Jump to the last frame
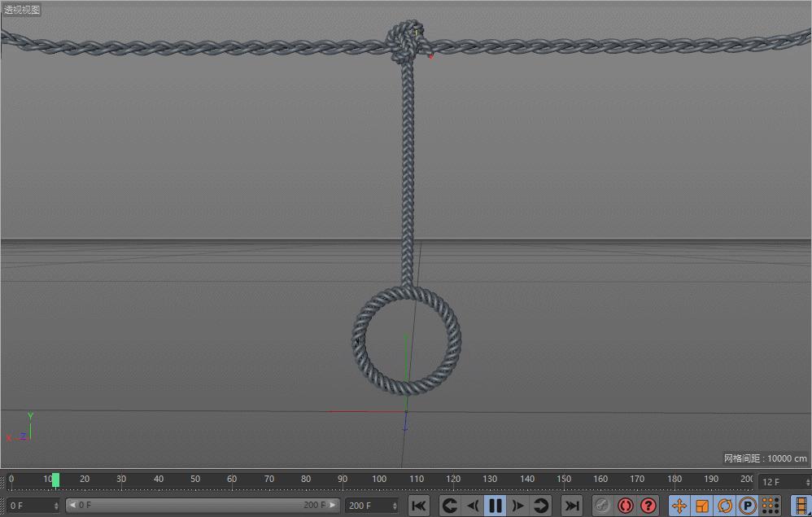 [x=571, y=505]
